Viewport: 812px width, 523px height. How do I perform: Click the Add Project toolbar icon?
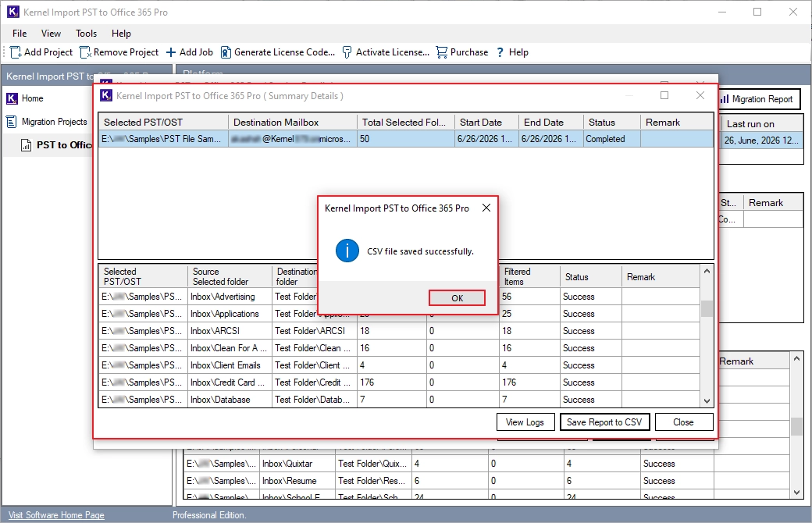click(16, 52)
